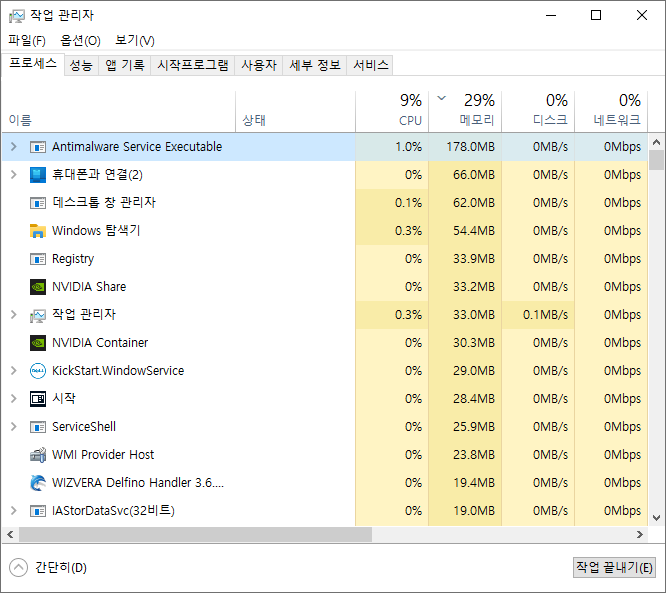Click the 데스크톱 창 관리자 process icon
The height and width of the screenshot is (593, 666).
point(38,203)
